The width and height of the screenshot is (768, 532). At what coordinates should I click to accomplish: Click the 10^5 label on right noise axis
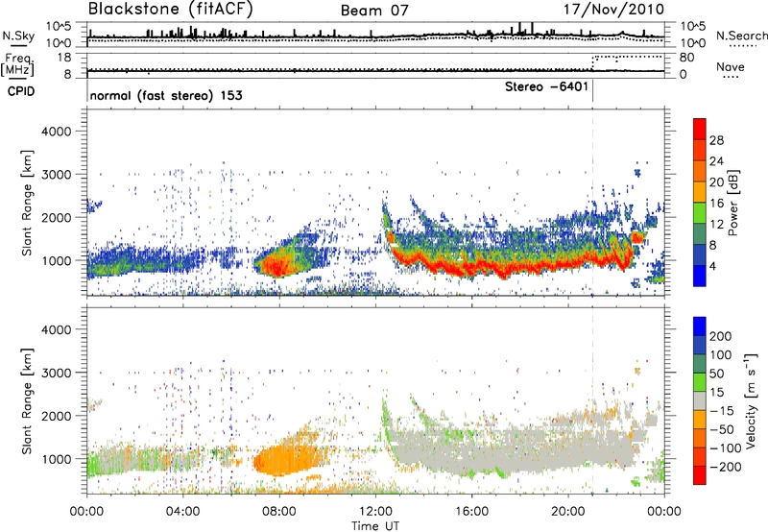[x=693, y=27]
